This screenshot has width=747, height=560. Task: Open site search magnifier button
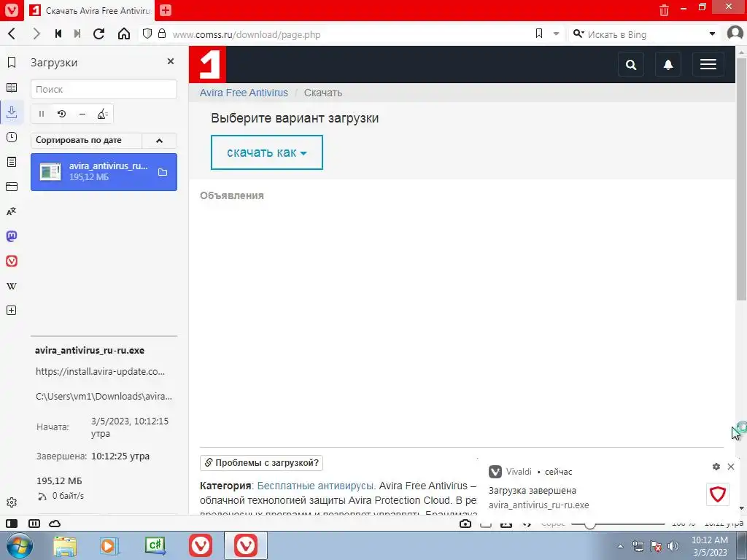631,64
